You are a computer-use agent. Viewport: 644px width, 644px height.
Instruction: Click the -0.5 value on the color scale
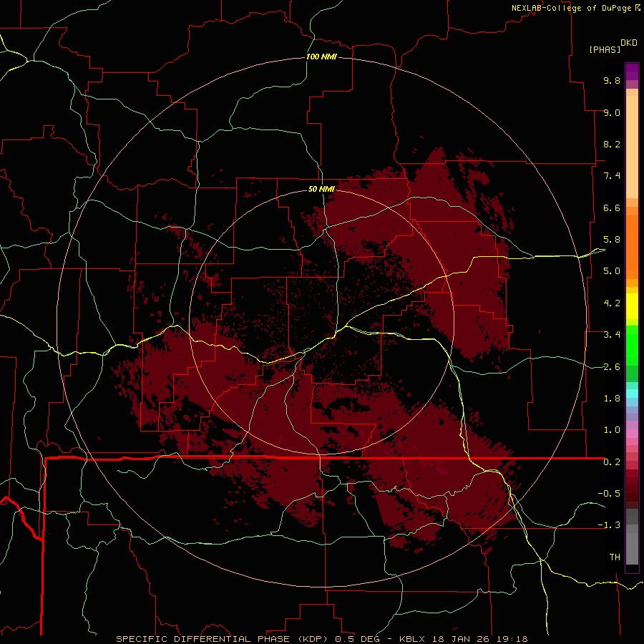pos(609,494)
